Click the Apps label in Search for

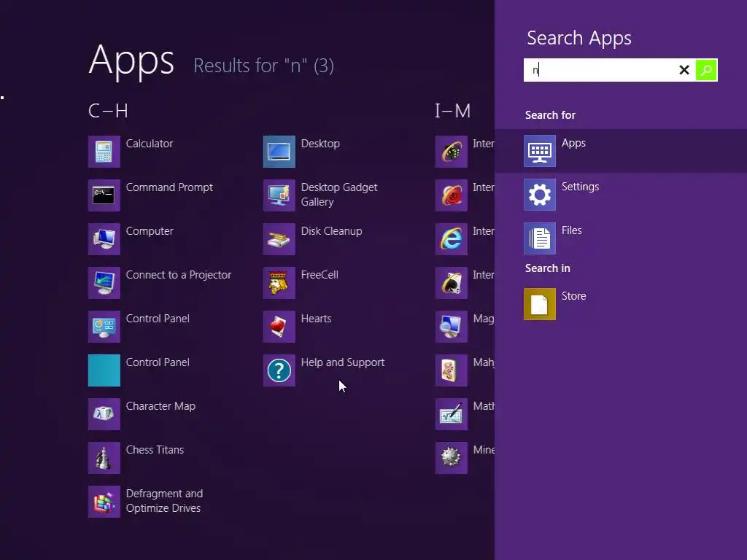click(x=573, y=144)
